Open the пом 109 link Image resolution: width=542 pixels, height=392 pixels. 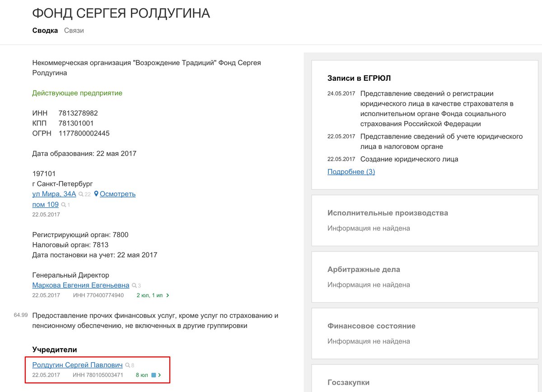click(x=46, y=205)
